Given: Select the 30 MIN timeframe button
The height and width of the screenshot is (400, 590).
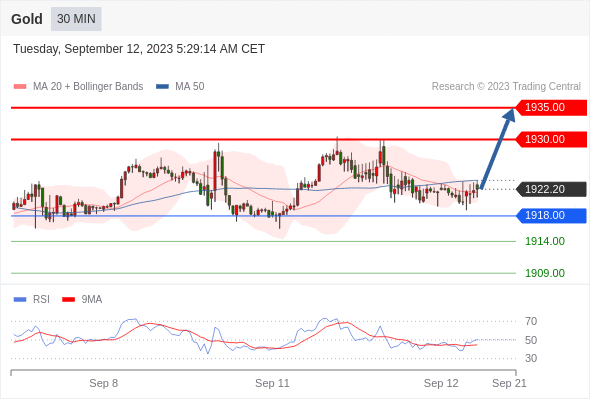Looking at the screenshot, I should 76,19.
